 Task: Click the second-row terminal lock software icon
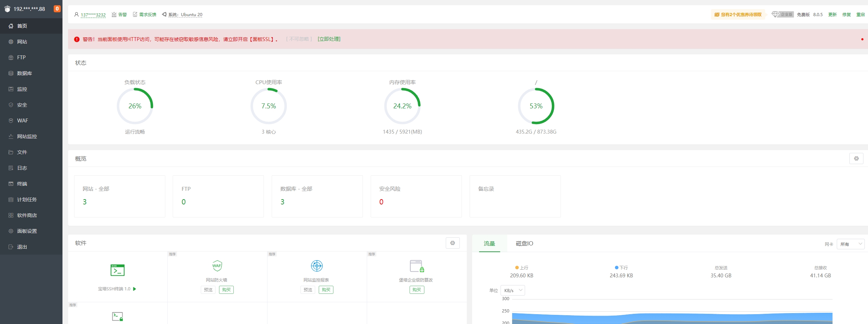coord(118,317)
